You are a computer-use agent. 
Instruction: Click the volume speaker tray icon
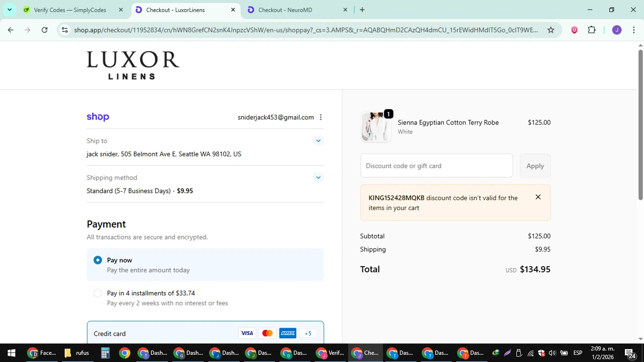[x=552, y=353]
